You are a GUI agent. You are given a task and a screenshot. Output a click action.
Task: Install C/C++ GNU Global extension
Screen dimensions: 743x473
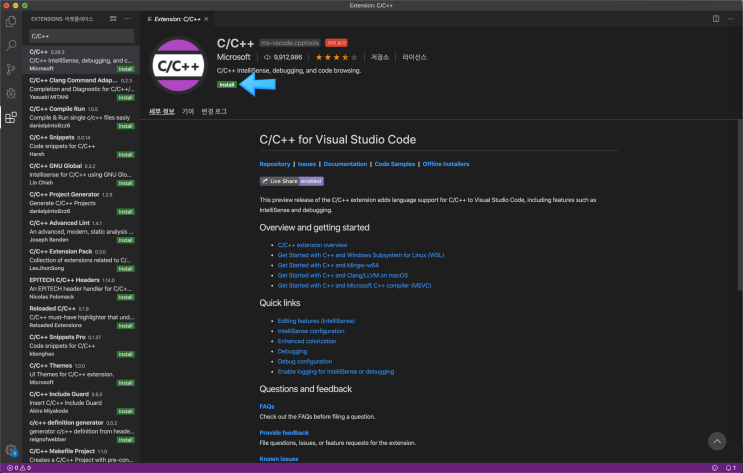click(x=126, y=183)
